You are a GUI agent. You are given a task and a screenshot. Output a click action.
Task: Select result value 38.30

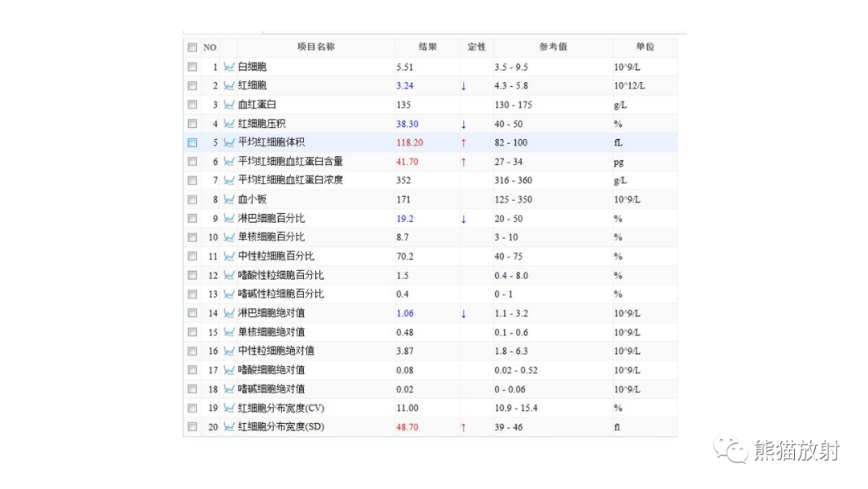pos(407,124)
